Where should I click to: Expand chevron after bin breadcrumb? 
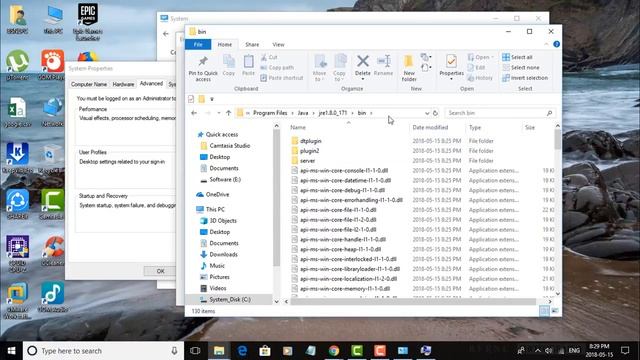(x=371, y=113)
